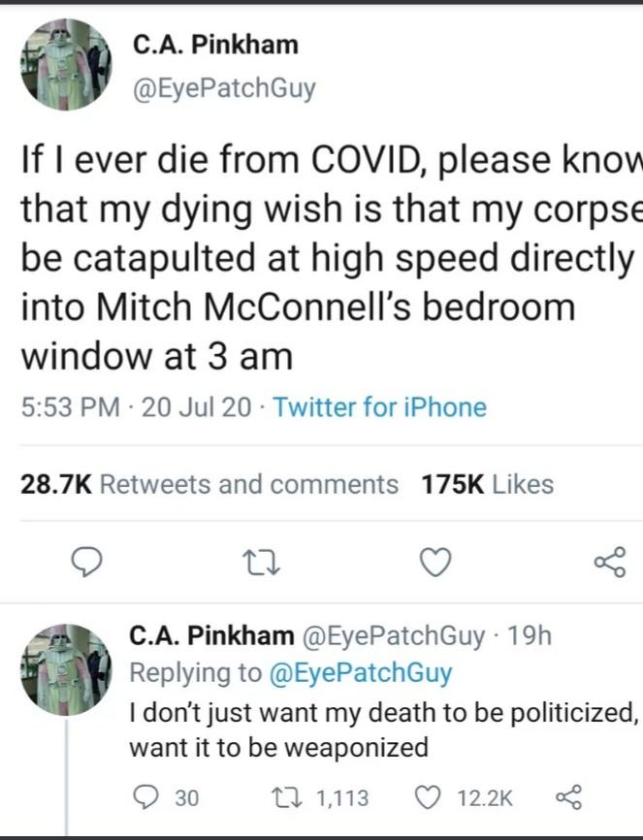Click C.A. Pinkham name on reply tweet
This screenshot has width=643, height=840.
(211, 635)
